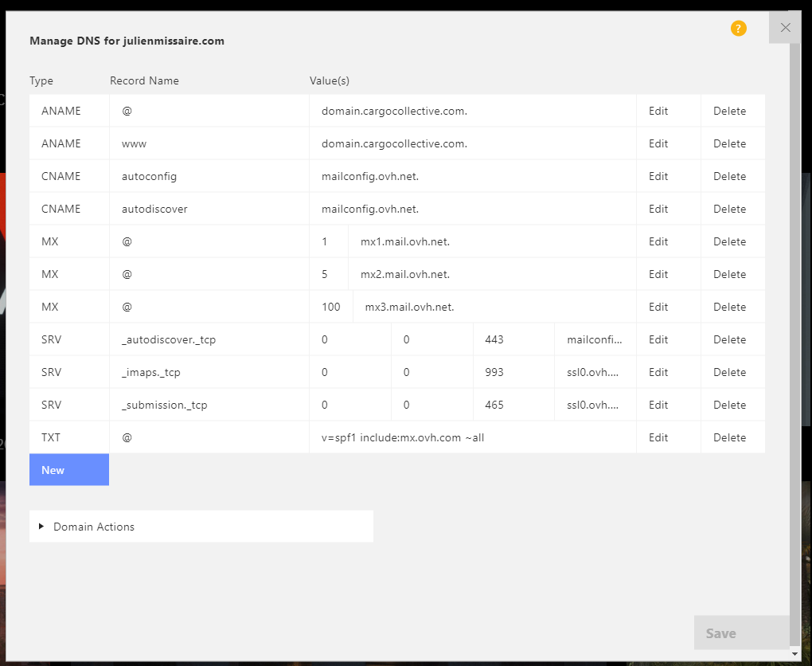Edit the mx1.mail.ovh.net MX record
The image size is (812, 666).
(x=658, y=242)
